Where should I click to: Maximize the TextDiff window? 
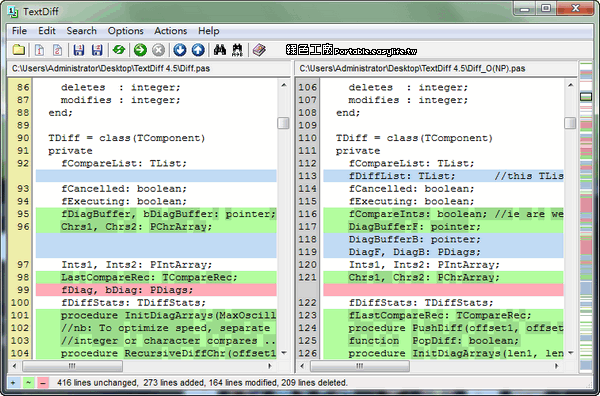(546, 8)
